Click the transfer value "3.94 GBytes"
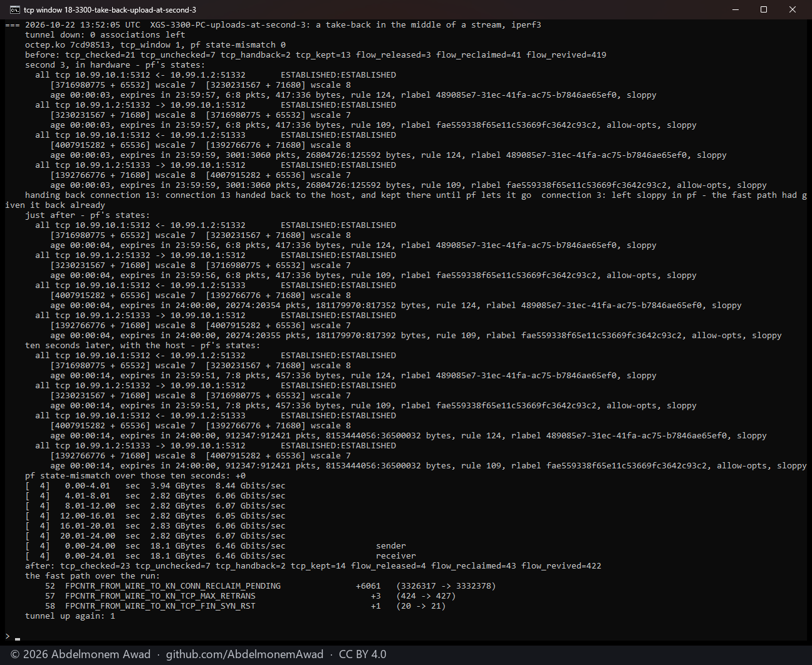 (178, 486)
